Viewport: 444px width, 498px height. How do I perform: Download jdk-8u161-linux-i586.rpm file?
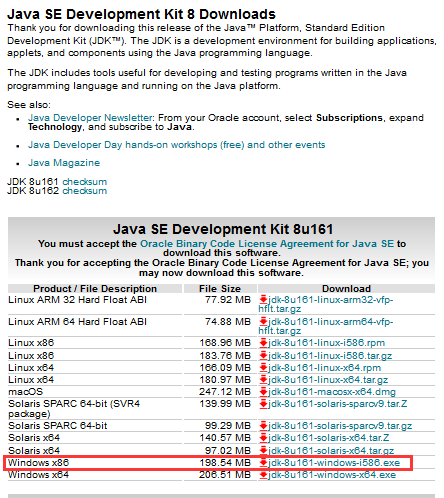(x=326, y=343)
